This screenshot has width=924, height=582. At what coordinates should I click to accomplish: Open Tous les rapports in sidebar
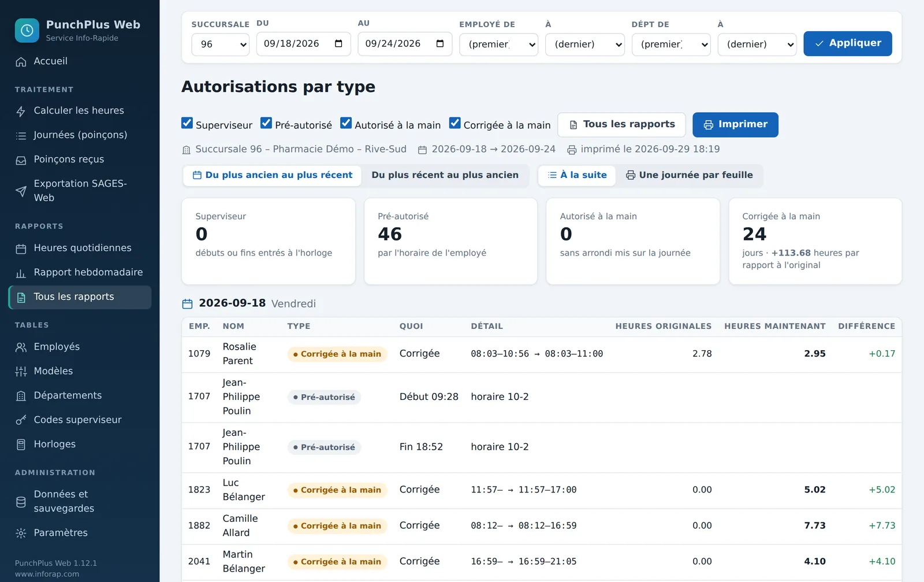tap(80, 298)
